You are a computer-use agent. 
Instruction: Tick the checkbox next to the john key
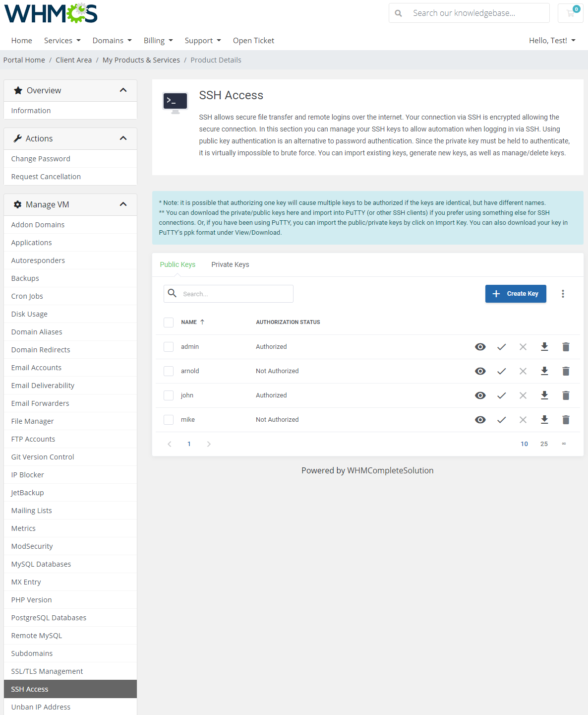[x=169, y=395]
